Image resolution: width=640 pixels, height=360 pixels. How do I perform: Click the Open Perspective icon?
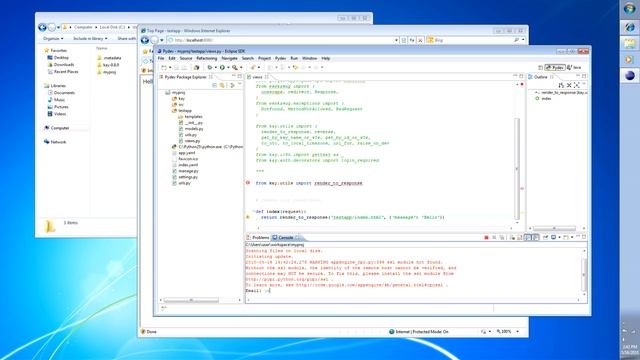[540, 67]
